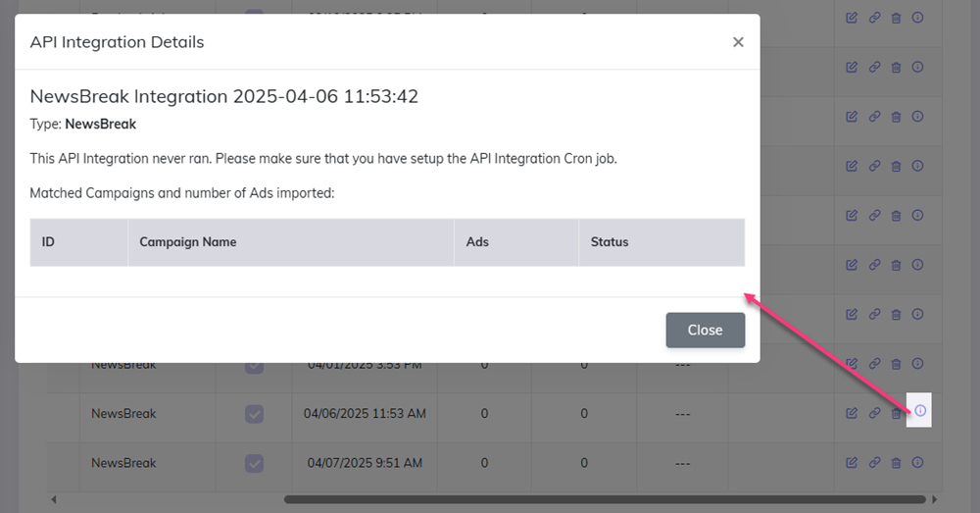Image resolution: width=980 pixels, height=513 pixels.
Task: Delete the 04/01/2025 3:53 PM integration
Action: (x=896, y=364)
